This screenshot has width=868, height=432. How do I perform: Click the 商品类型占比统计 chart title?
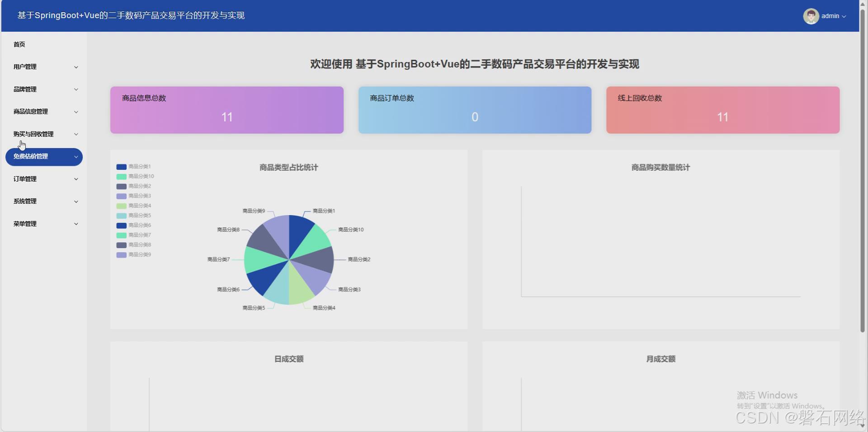coord(289,168)
